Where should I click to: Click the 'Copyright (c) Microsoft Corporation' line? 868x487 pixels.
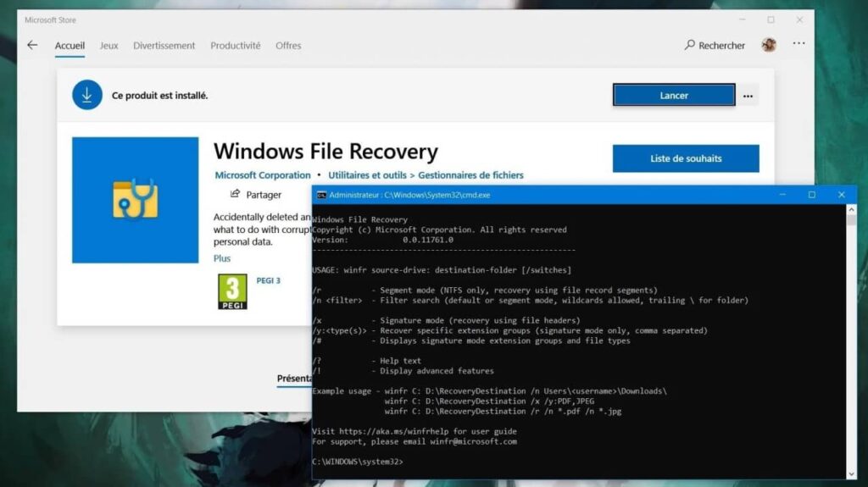coord(440,230)
